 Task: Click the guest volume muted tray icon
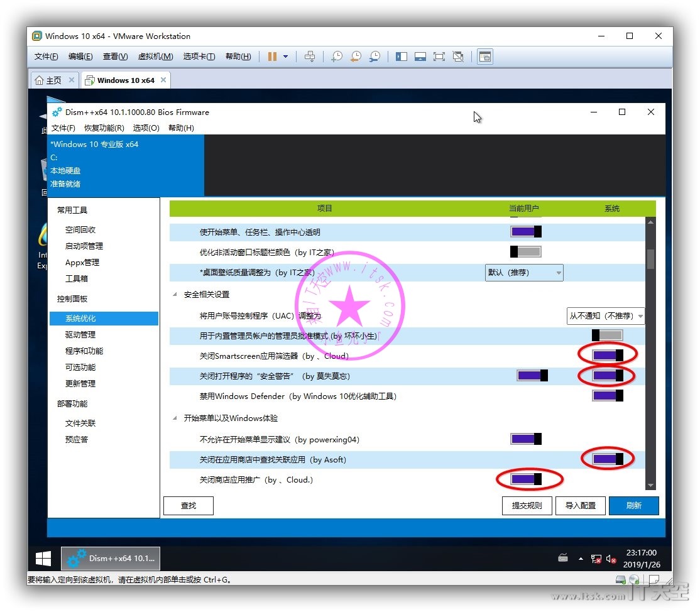point(611,559)
